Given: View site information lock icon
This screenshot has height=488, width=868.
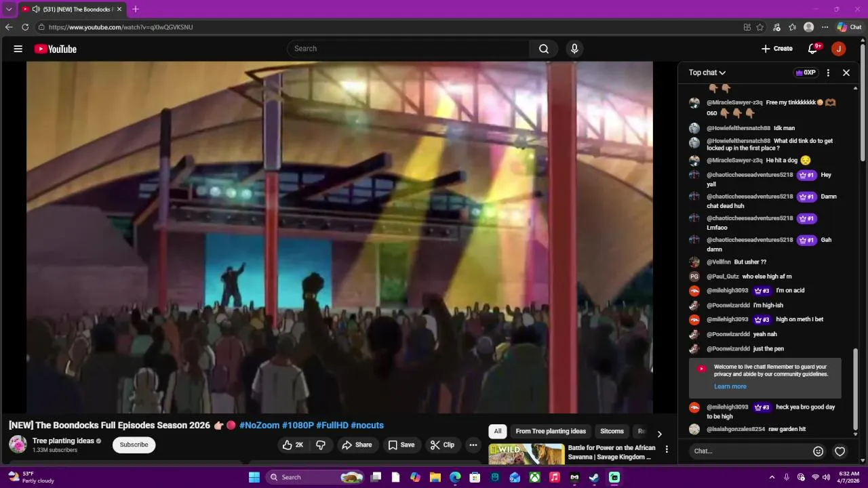Looking at the screenshot, I should click(x=41, y=27).
